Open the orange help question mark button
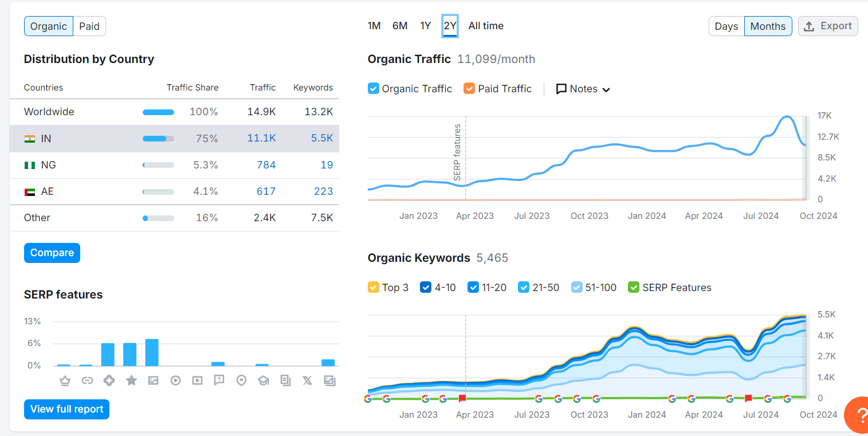The image size is (868, 436). coord(858,414)
